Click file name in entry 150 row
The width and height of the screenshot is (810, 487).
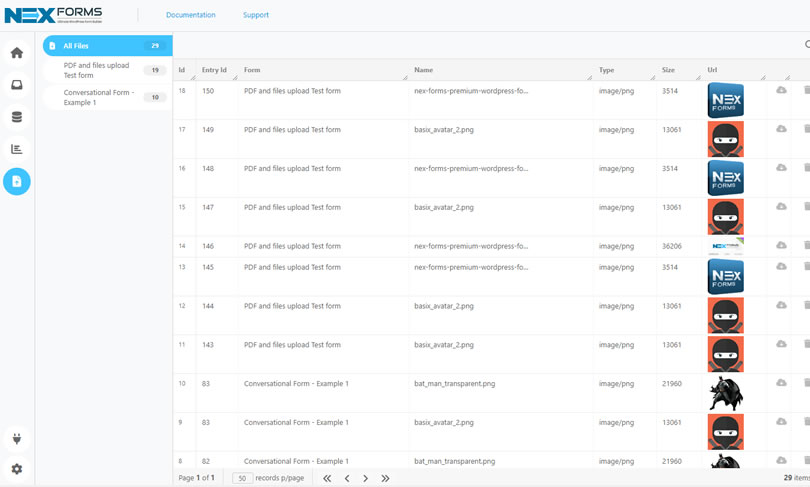pyautogui.click(x=471, y=91)
